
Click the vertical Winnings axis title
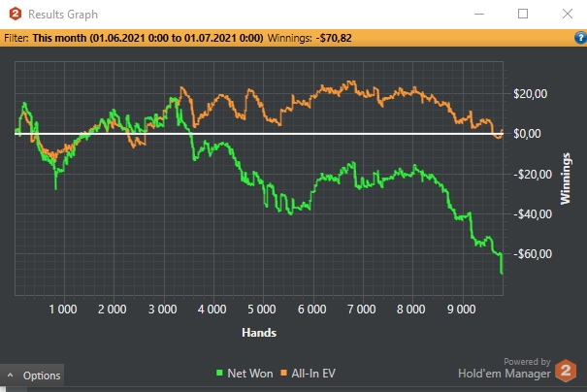[x=566, y=179]
